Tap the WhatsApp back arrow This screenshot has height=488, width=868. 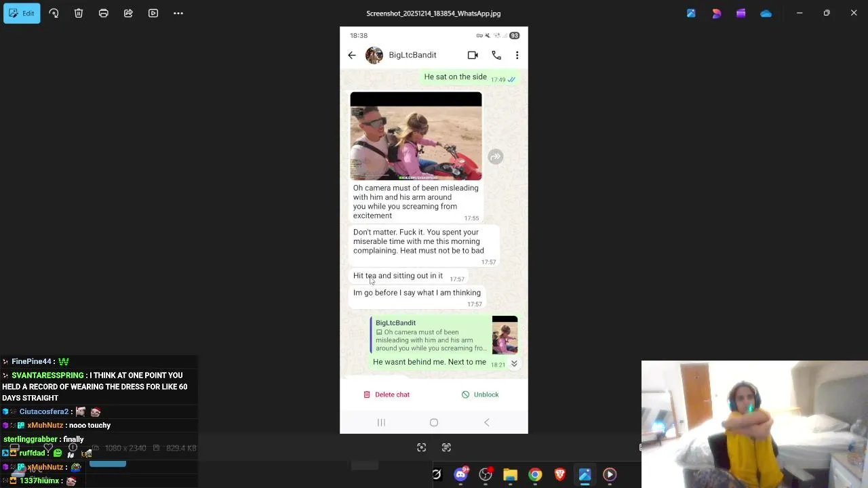[351, 55]
